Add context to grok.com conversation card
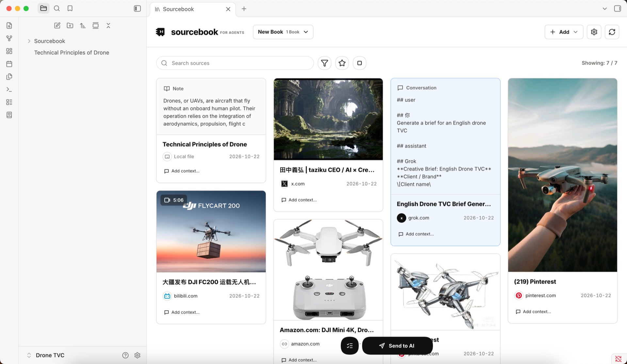Screen dimensions: 627x364 tap(416, 234)
